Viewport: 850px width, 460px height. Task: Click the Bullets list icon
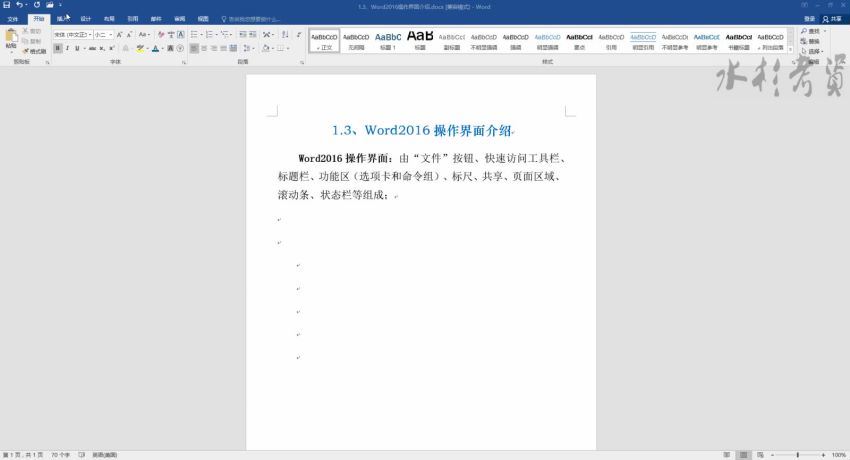click(x=194, y=35)
